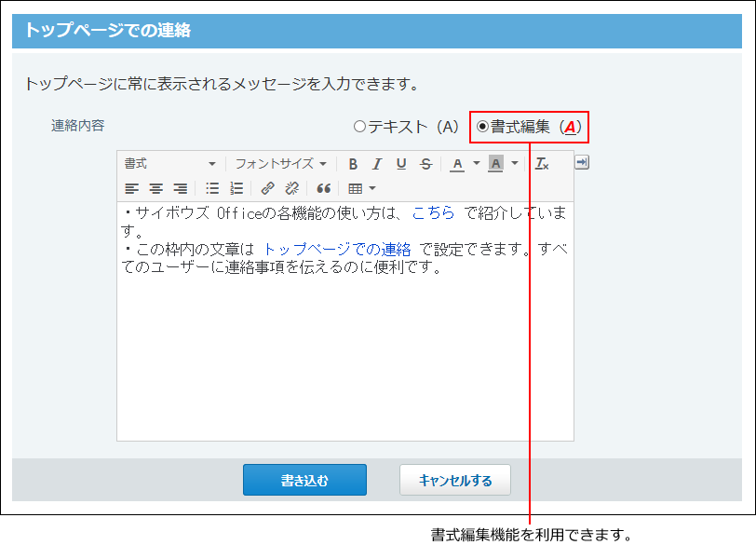Screen dimensions: 756x545
Task: Apply bold formatting with B icon
Action: tap(353, 164)
